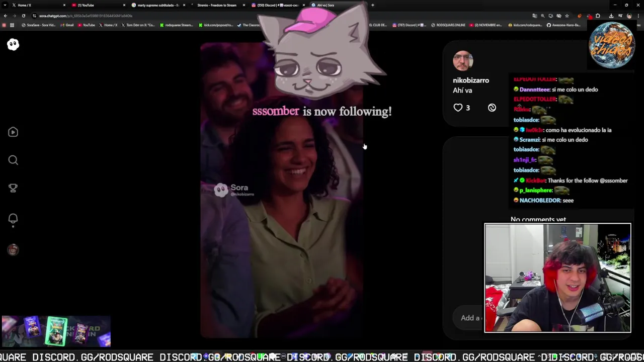Switch to Stremio - Freedom to Stream tab
The width and height of the screenshot is (644, 362).
pyautogui.click(x=217, y=5)
